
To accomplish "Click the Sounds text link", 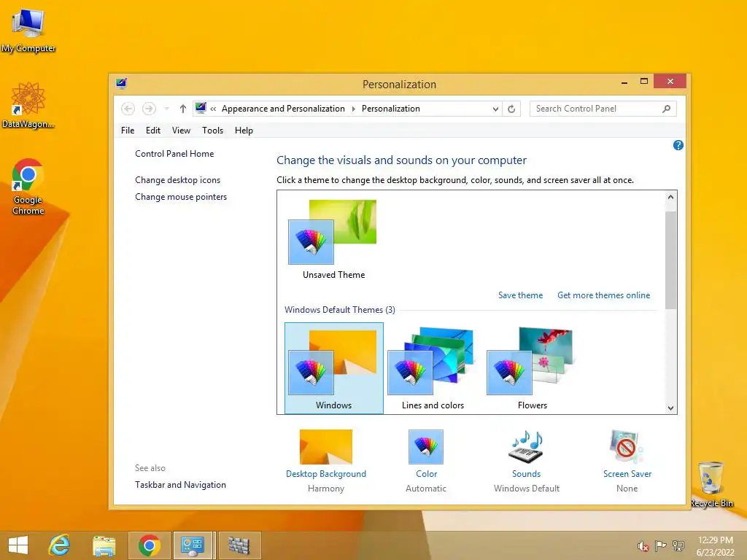I will coord(527,474).
